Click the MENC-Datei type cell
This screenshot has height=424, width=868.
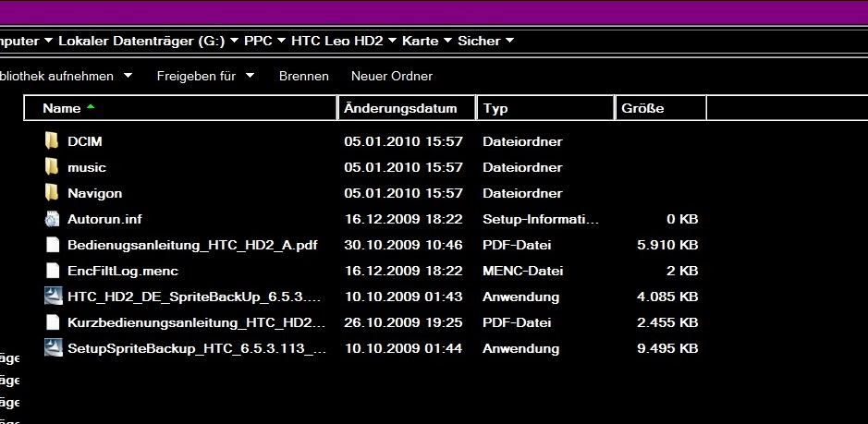tap(522, 272)
